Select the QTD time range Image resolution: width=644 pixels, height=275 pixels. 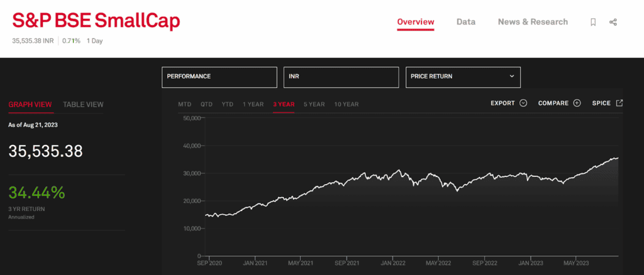point(206,104)
